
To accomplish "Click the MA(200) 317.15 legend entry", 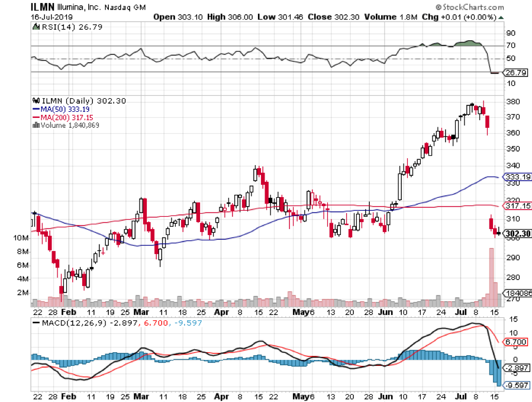I will 67,117.
